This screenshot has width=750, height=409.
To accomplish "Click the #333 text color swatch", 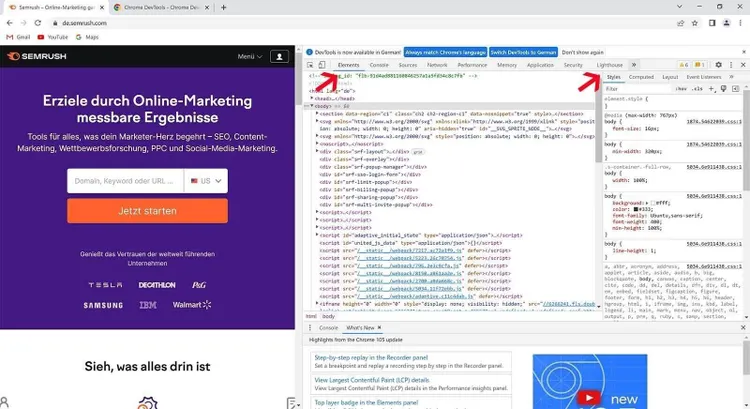I will coord(636,209).
